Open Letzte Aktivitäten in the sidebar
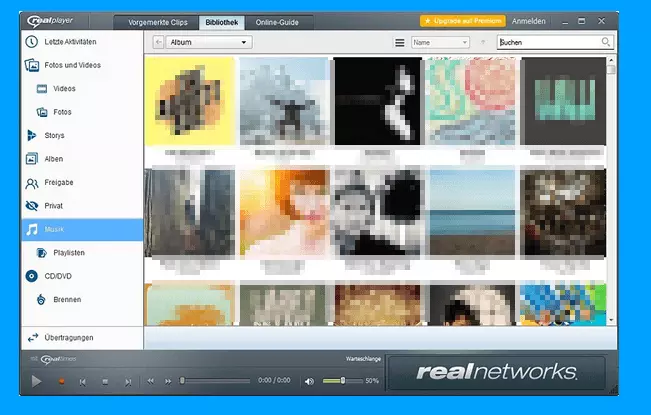Image resolution: width=651 pixels, height=415 pixels. pos(82,42)
